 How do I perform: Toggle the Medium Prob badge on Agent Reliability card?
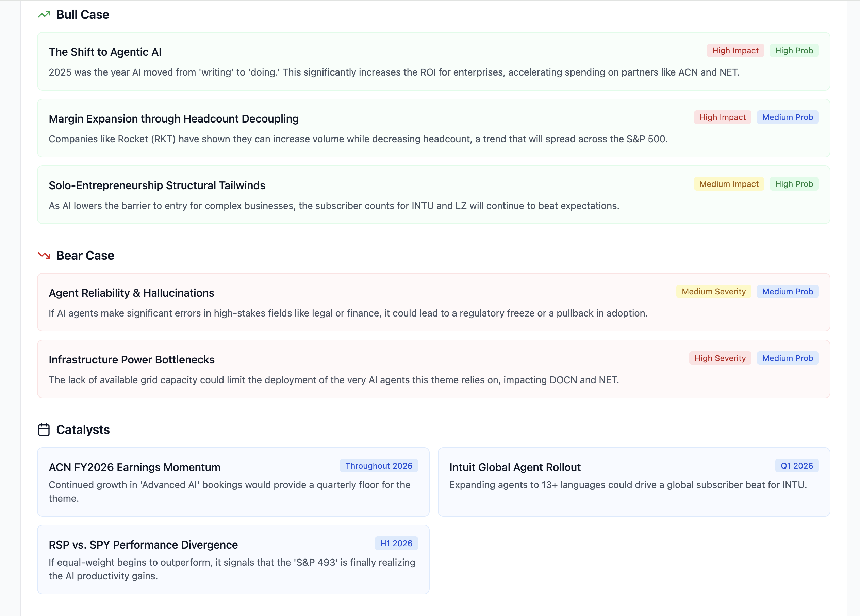coord(787,291)
